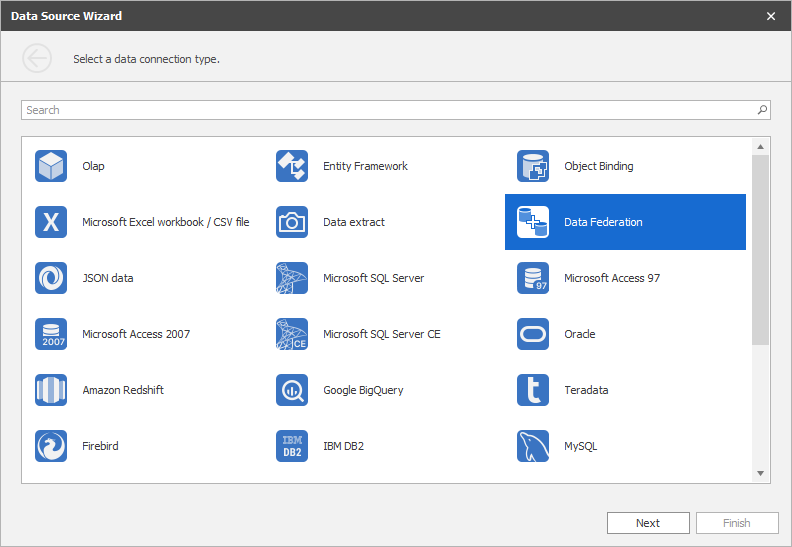Choose the 'Data extract' label
The width and height of the screenshot is (792, 547).
tap(354, 222)
